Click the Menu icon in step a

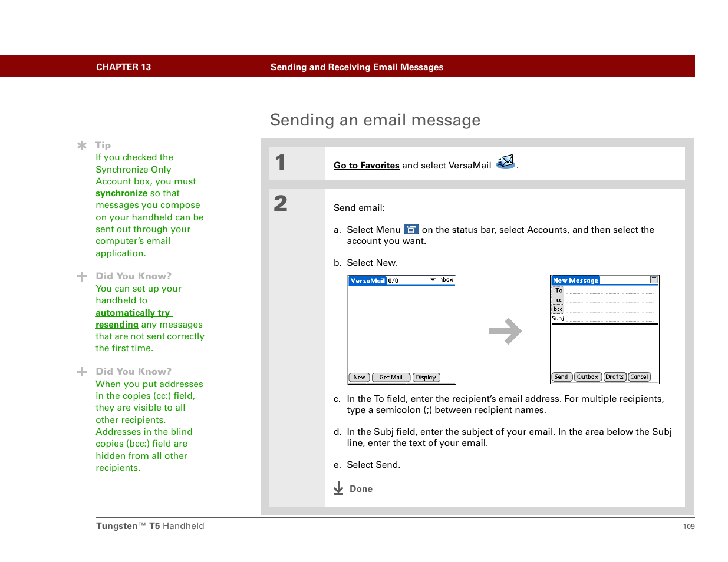pos(411,229)
